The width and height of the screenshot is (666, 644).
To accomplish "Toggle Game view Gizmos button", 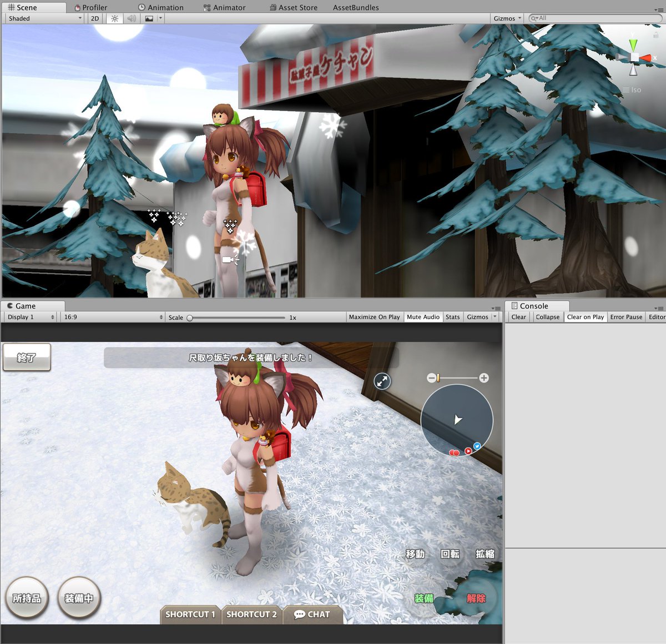I will click(x=477, y=317).
